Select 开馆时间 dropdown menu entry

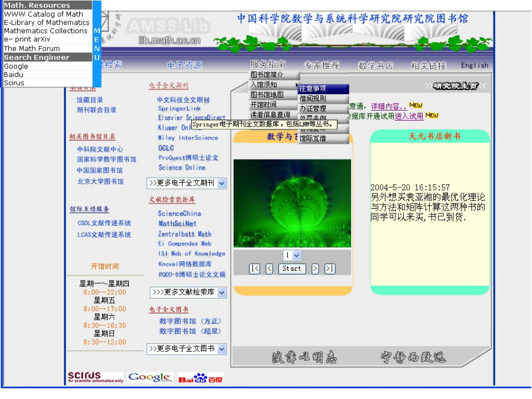[x=274, y=105]
